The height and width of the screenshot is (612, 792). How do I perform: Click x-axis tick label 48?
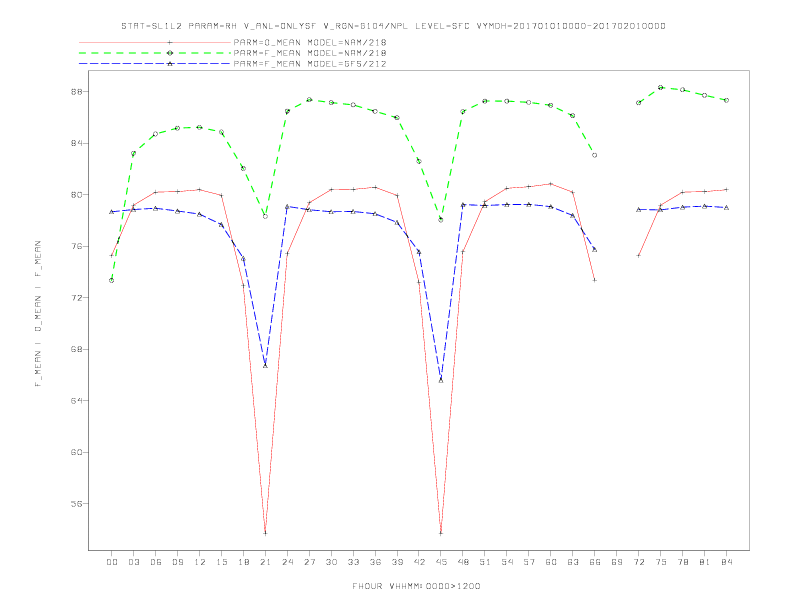point(463,562)
